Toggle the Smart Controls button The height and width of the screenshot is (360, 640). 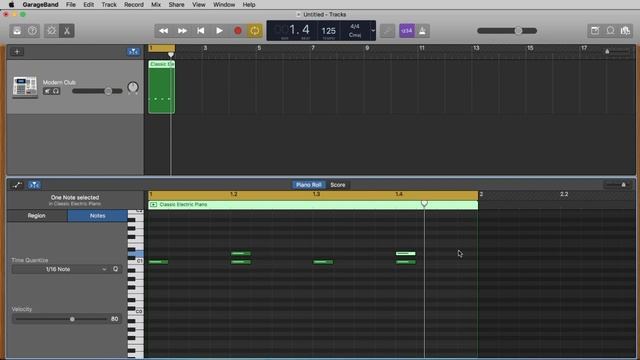[x=51, y=31]
